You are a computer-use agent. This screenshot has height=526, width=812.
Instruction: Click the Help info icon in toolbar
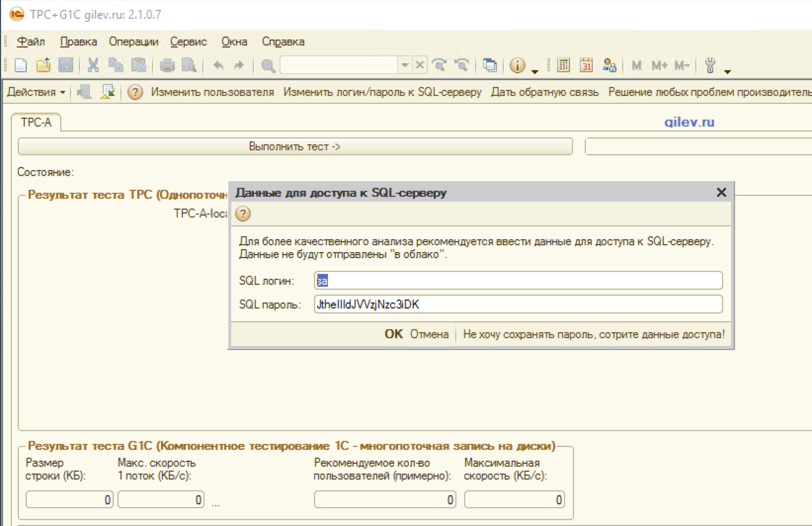tap(517, 65)
